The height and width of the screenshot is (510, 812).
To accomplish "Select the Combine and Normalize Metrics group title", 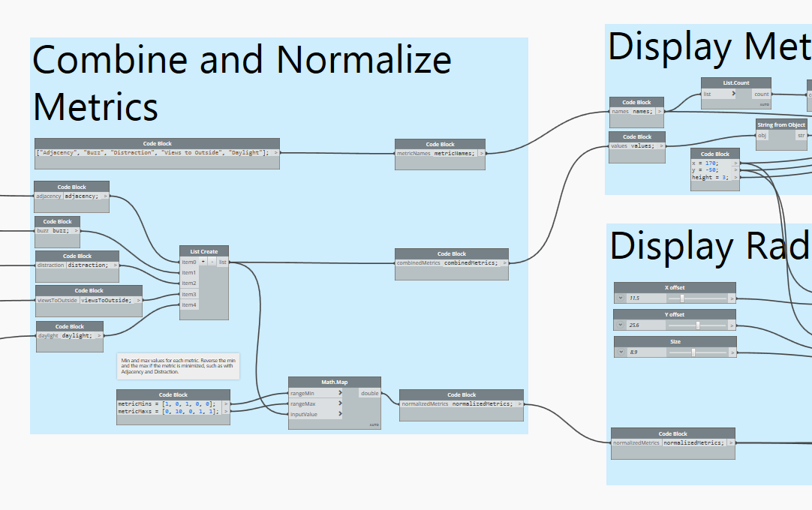I will click(x=240, y=82).
